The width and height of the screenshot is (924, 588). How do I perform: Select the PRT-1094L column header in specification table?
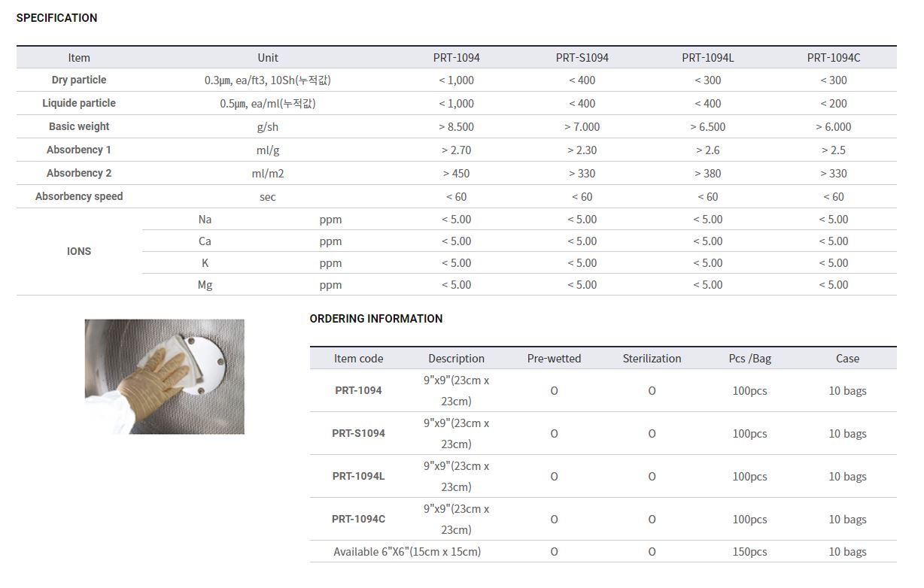point(707,58)
